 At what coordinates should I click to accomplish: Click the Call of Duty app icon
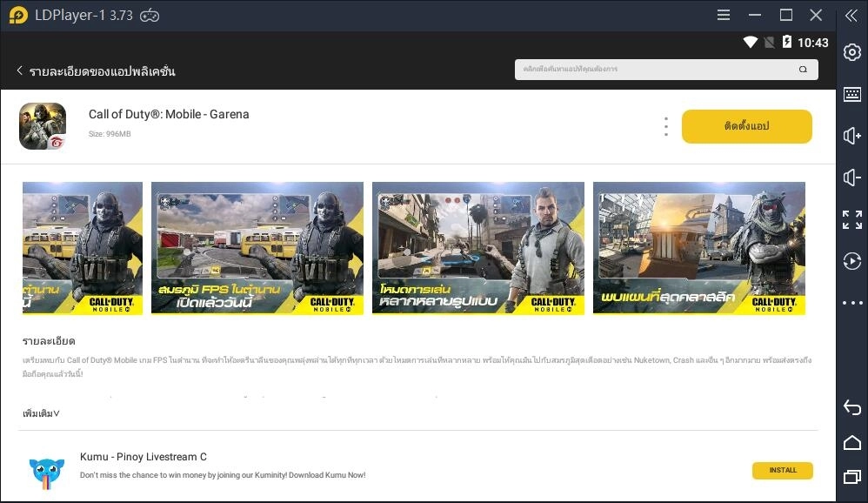(x=43, y=126)
